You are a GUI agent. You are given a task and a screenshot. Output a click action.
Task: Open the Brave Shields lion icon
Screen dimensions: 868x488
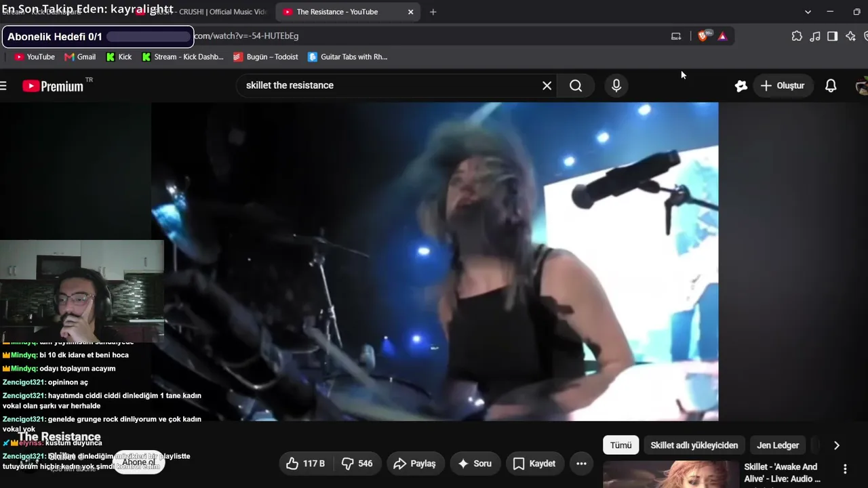[703, 36]
